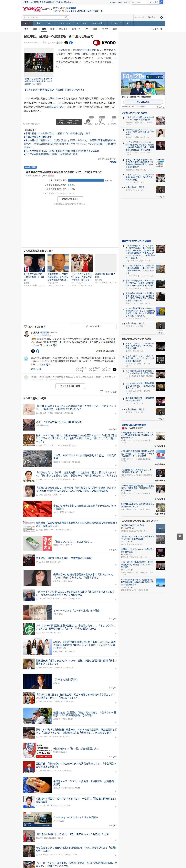Click the わかりやすい lightbulb reaction
The width and height of the screenshot is (186, 868).
click(100, 121)
